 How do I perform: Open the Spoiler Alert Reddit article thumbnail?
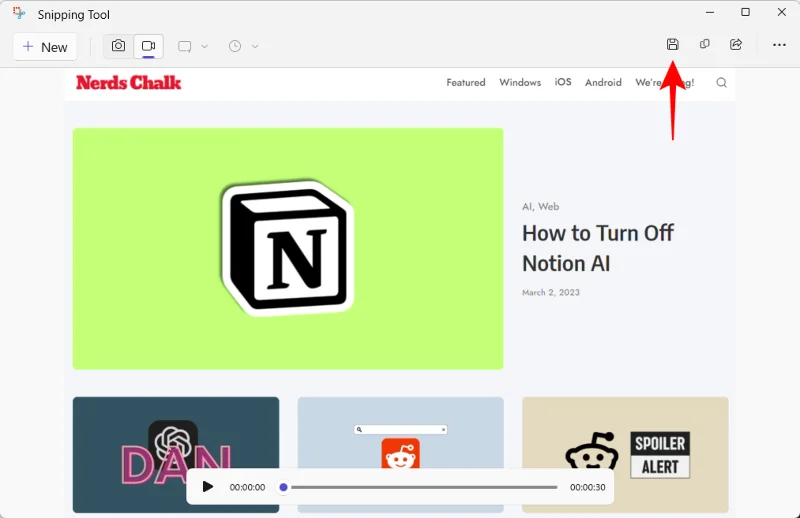(625, 455)
